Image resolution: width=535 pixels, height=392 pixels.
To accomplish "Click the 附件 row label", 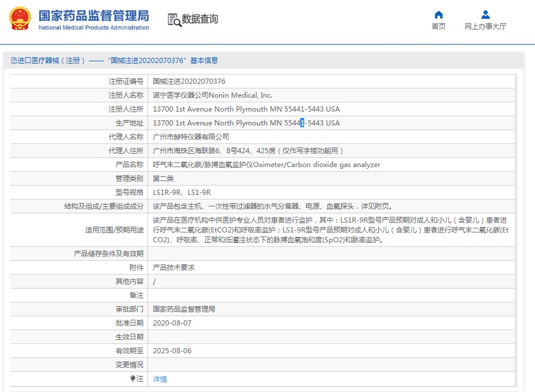I will tap(136, 268).
